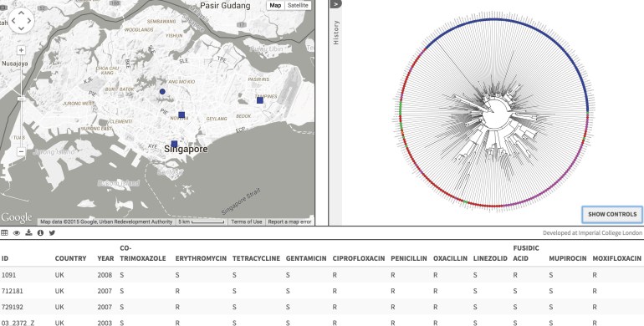The height and width of the screenshot is (326, 644).
Task: Pan the map down arrow
Action: [21, 28]
